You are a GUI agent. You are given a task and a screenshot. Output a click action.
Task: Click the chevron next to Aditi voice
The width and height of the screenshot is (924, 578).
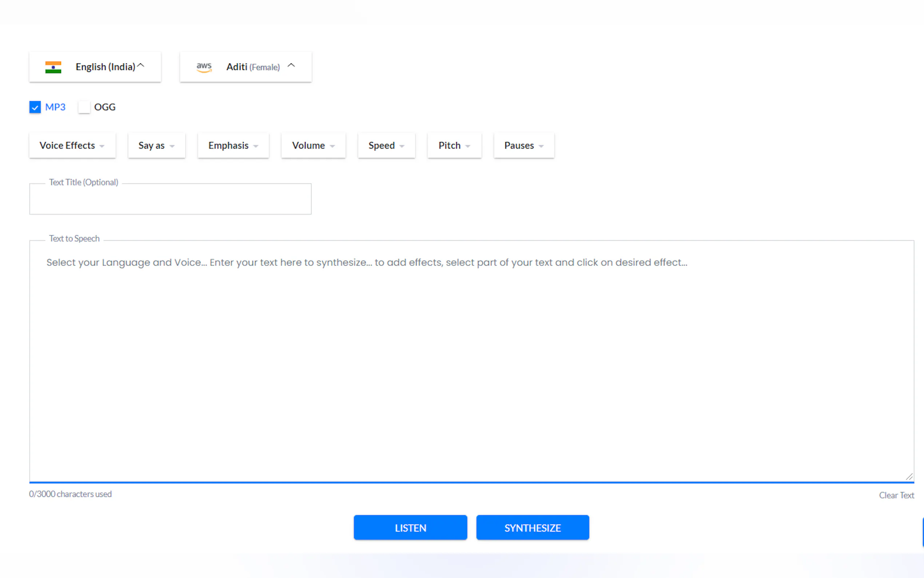pos(291,66)
